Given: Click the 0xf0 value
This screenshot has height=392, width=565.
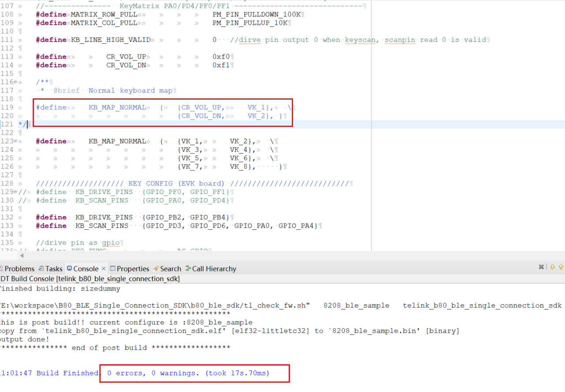Looking at the screenshot, I should click(x=221, y=57).
